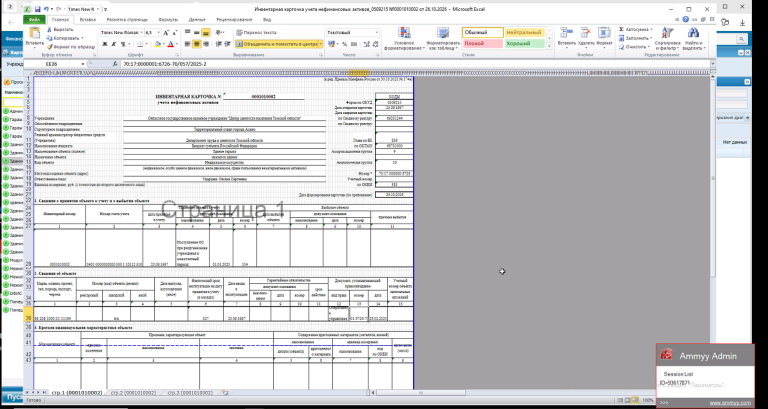The image size is (768, 409).
Task: Click the www.ammyy.com link in Ammyy Admin
Action: coord(729,403)
